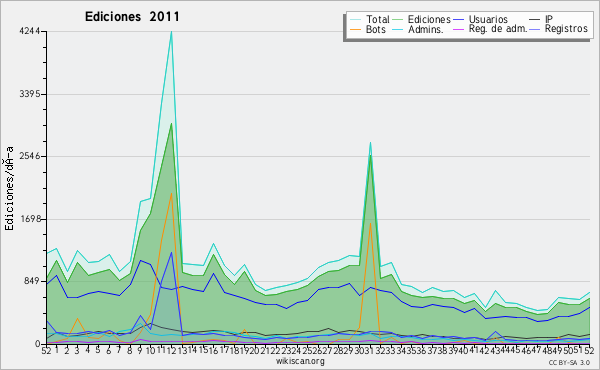Click week 3 on the x-axis

point(78,350)
